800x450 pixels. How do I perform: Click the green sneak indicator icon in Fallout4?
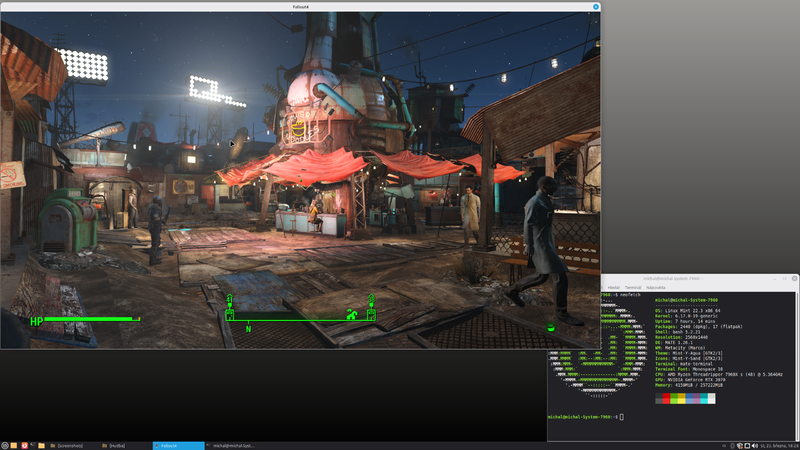(x=551, y=328)
